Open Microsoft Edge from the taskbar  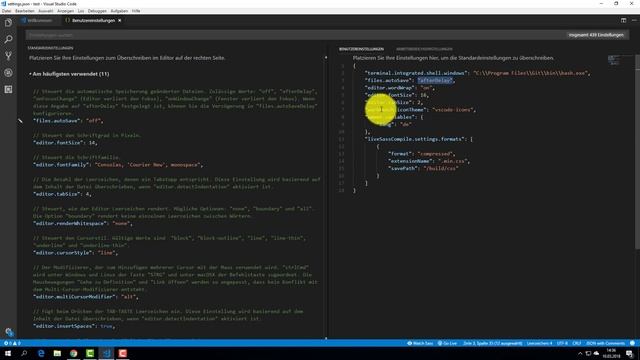[41, 353]
